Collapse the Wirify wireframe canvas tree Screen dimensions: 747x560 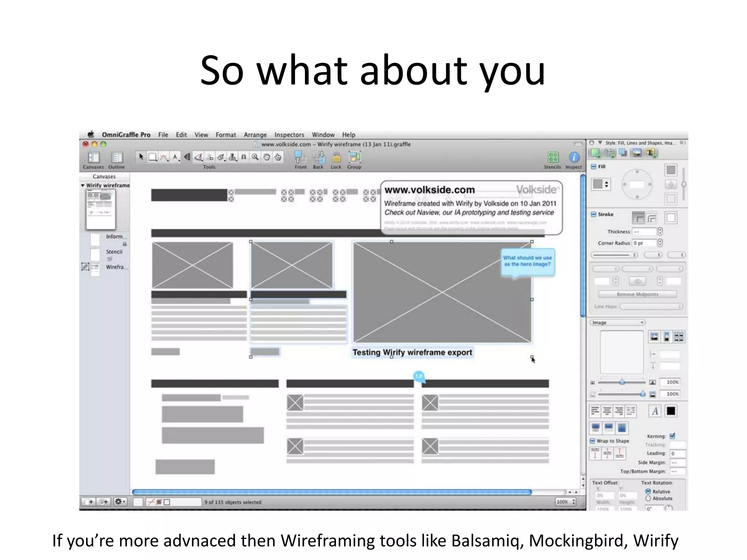(x=83, y=186)
